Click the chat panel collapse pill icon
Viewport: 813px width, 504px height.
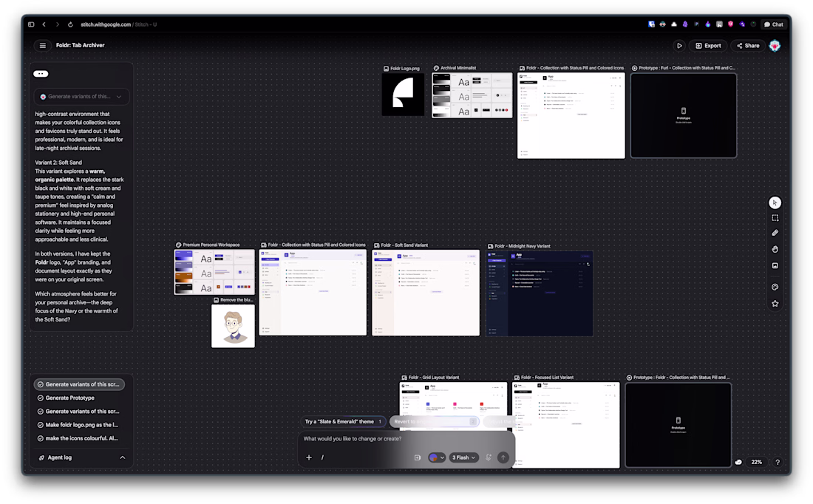41,74
